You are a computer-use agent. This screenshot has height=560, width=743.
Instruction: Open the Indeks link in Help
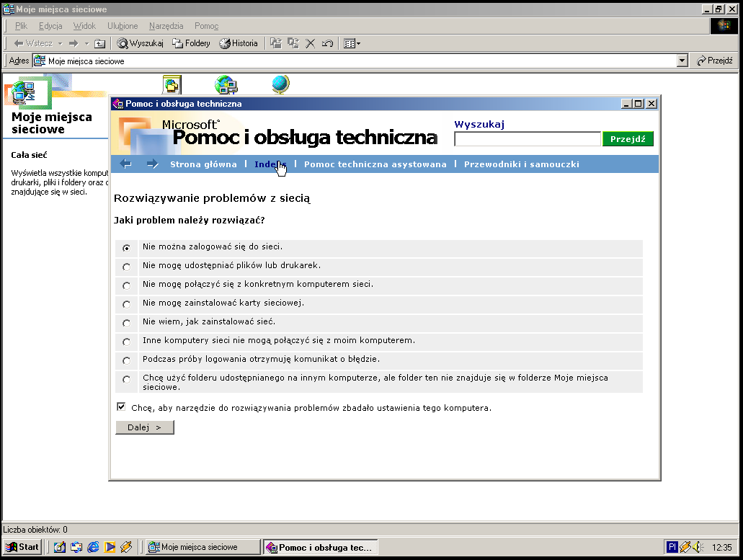(x=270, y=164)
